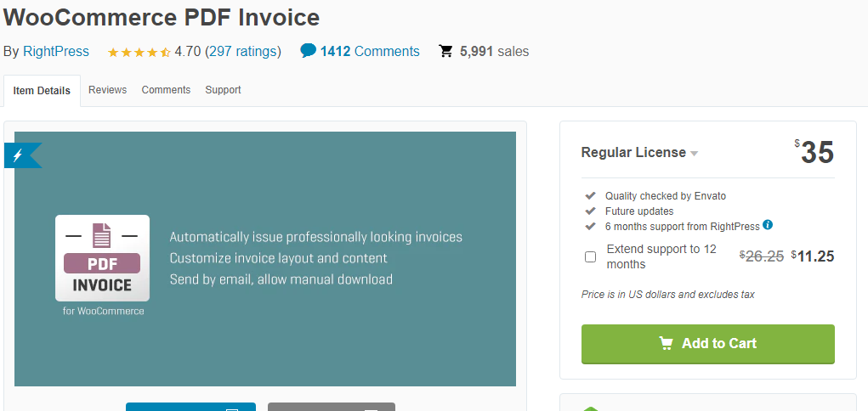Click the star rating icons
The height and width of the screenshot is (411, 868).
[139, 53]
